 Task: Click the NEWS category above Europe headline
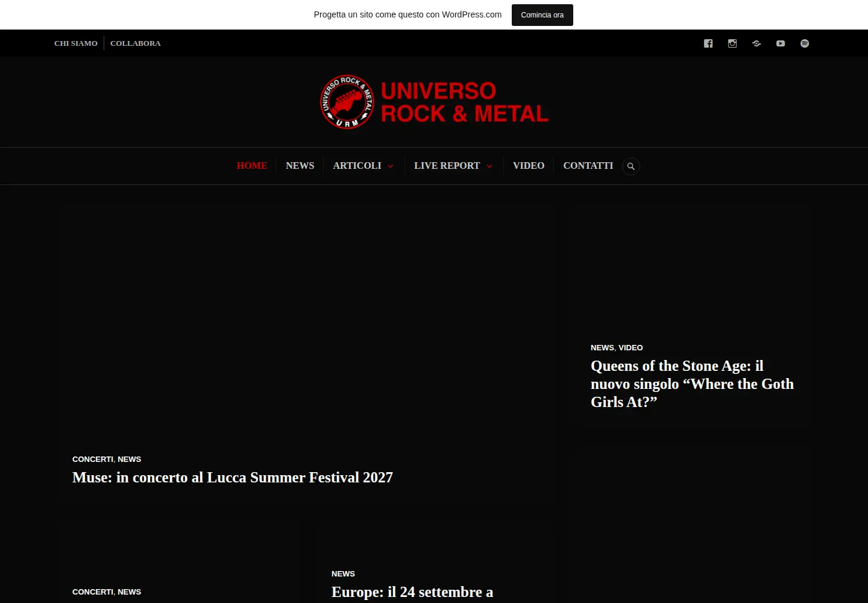[x=343, y=574]
